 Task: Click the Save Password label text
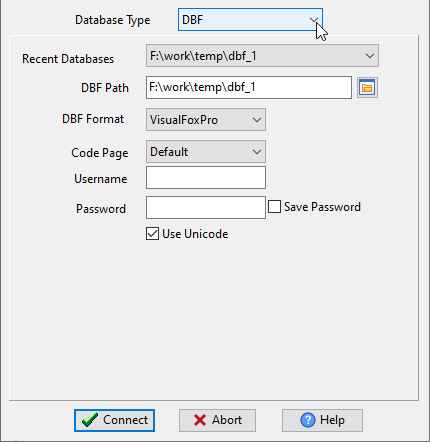[322, 207]
